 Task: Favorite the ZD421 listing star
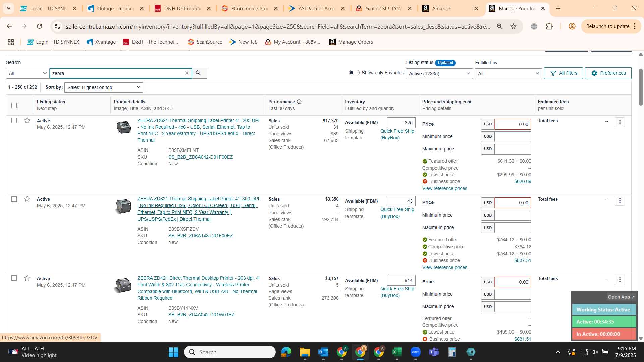(x=27, y=278)
